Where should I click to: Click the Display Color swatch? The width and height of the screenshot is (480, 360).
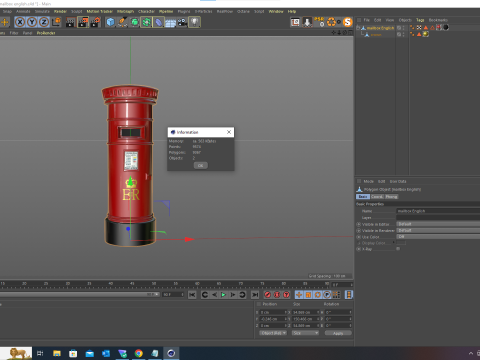coord(401,243)
